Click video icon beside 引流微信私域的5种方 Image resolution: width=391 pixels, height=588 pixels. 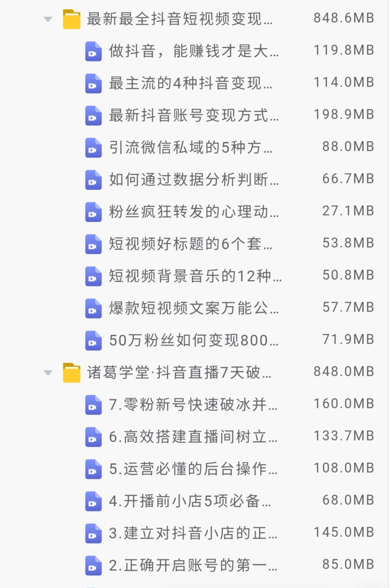(x=93, y=148)
